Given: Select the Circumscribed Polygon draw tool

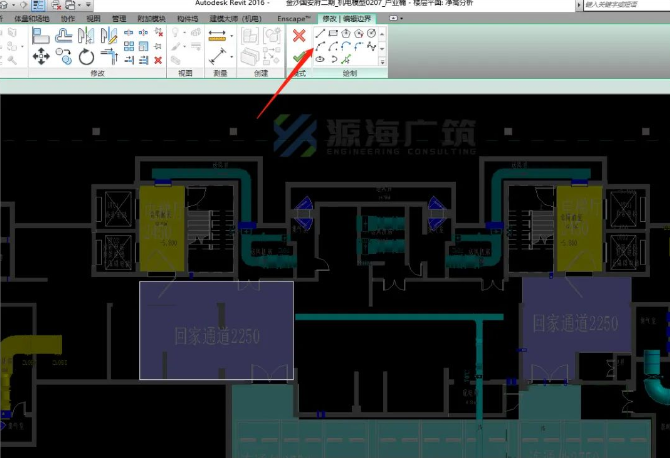Looking at the screenshot, I should pyautogui.click(x=359, y=33).
